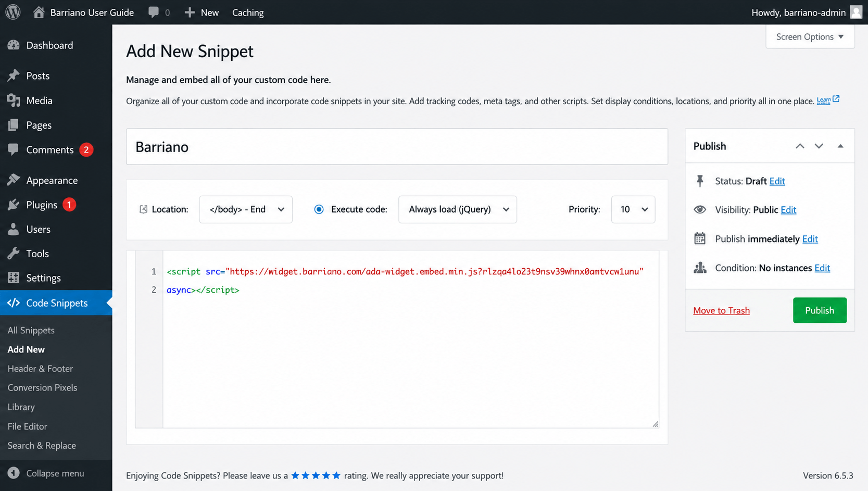Move Publish box up with chevron

point(800,146)
